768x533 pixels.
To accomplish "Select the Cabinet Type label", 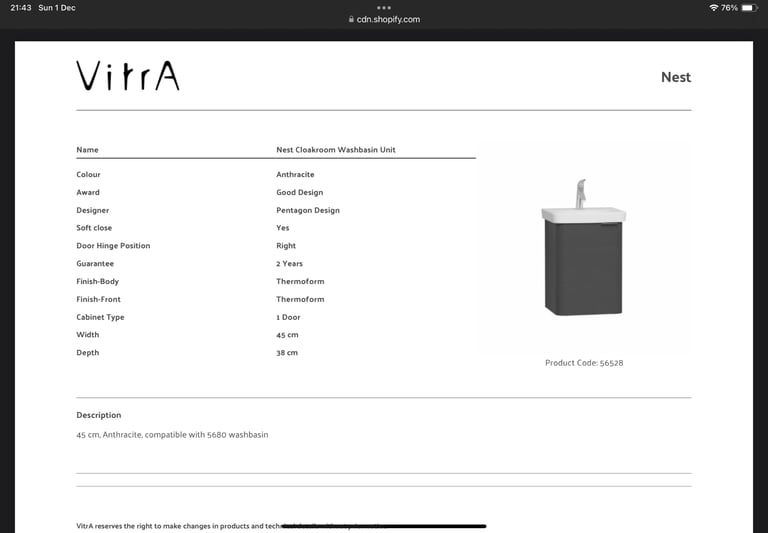I will [x=100, y=317].
